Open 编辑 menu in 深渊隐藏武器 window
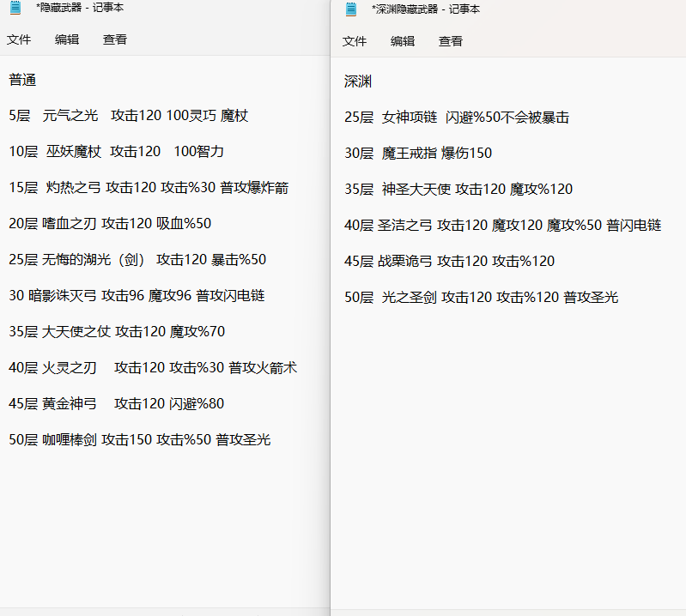Screen dimensions: 686x616 click(x=403, y=41)
